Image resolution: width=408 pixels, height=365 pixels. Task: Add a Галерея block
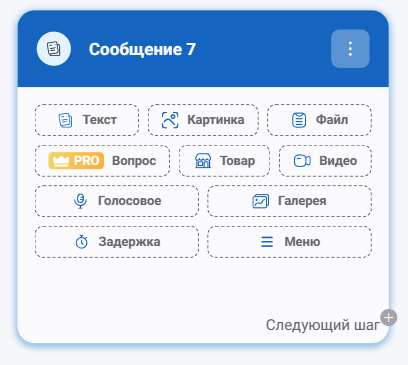290,201
